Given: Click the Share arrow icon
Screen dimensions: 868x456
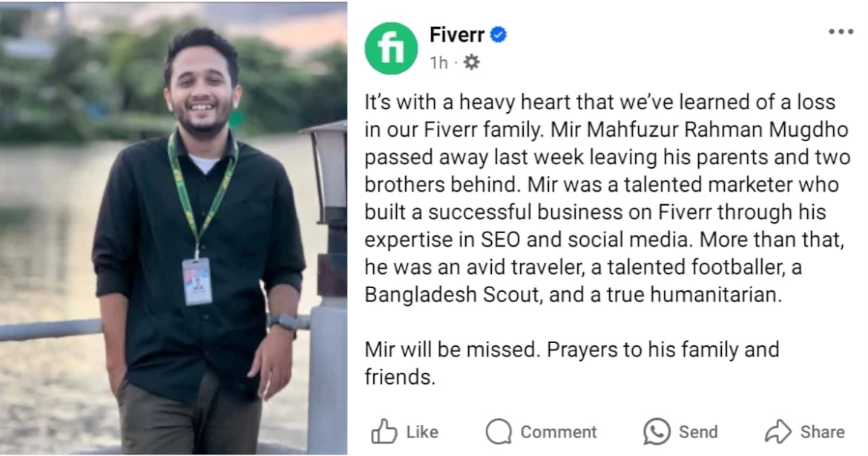Looking at the screenshot, I should tap(778, 431).
